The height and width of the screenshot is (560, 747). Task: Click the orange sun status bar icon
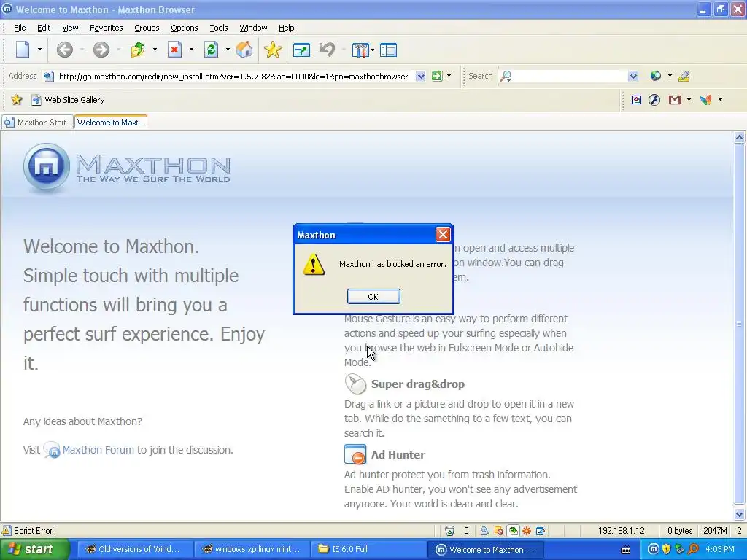coord(527,531)
